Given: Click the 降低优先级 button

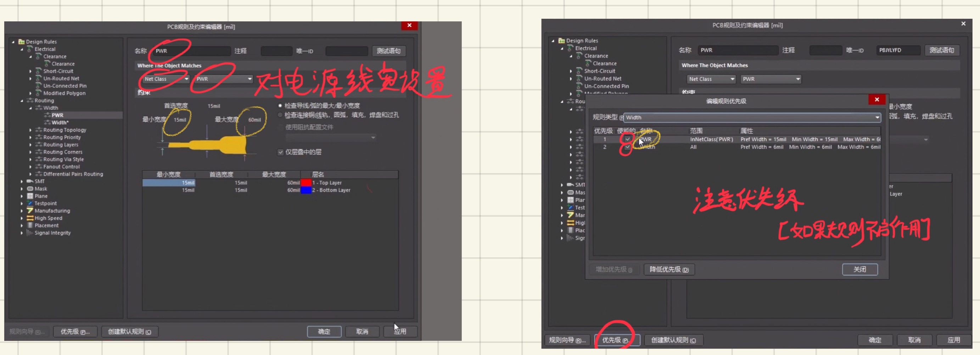Looking at the screenshot, I should point(669,269).
